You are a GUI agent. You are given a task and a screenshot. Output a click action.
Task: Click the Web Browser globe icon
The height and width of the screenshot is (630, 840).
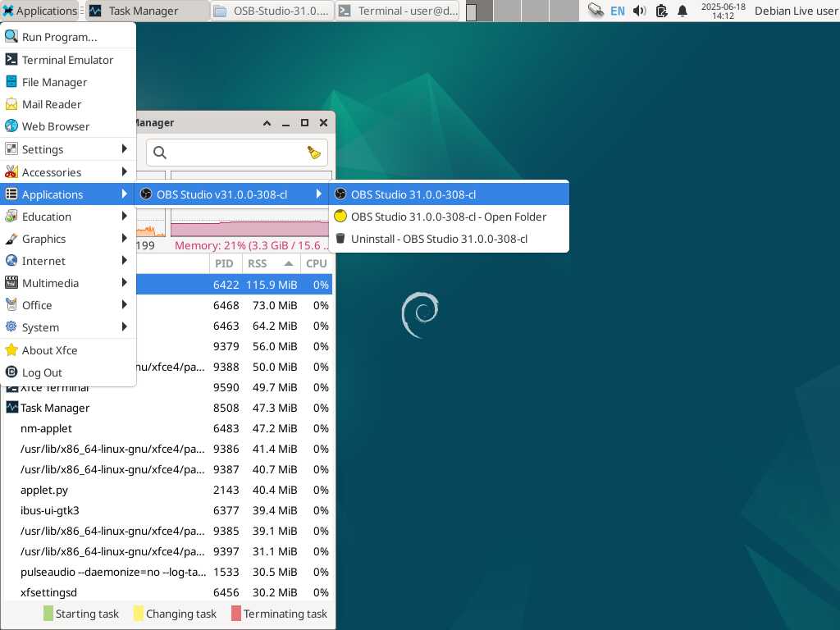click(11, 126)
